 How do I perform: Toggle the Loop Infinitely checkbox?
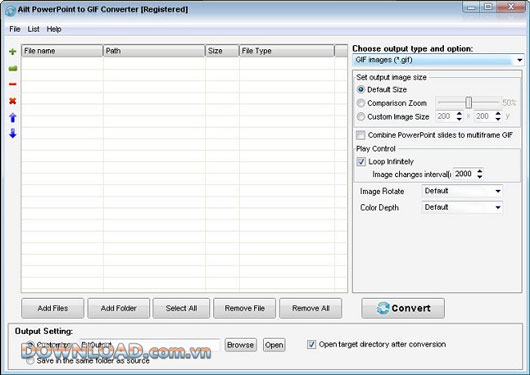361,162
